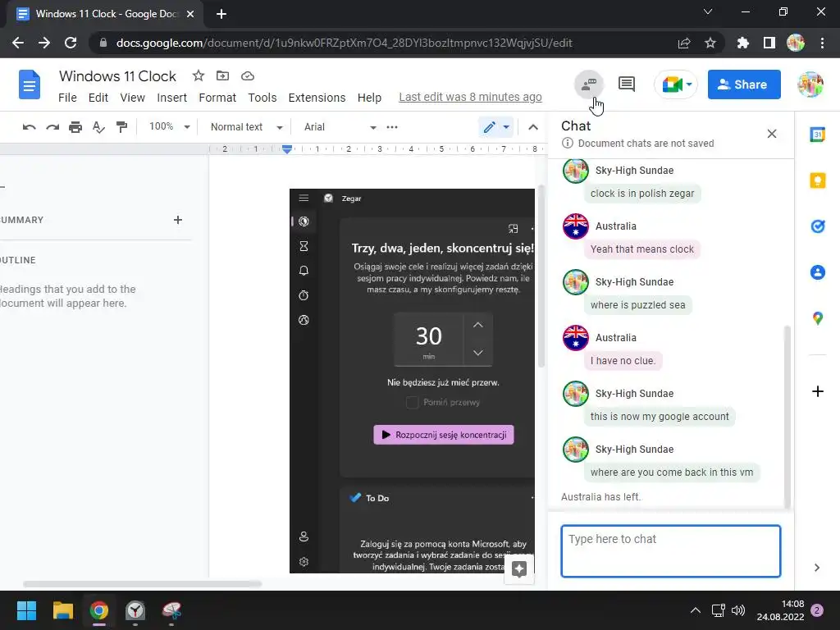
Task: Hide the menus with the chevron
Action: (533, 127)
